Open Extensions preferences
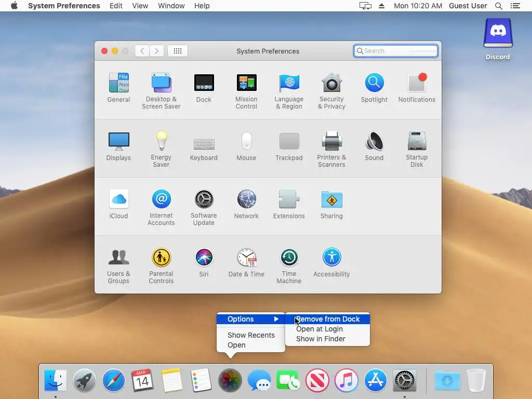The image size is (532, 399). coord(289,204)
